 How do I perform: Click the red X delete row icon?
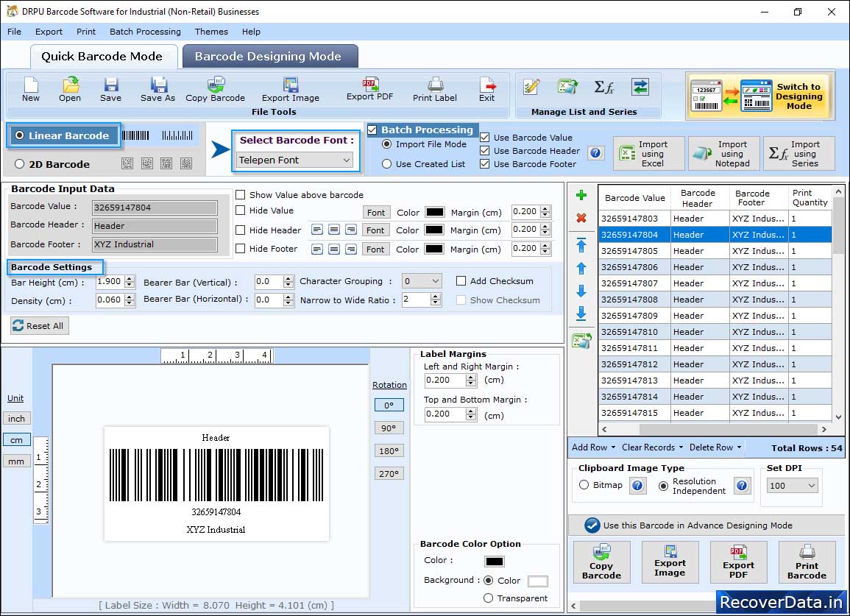[x=581, y=218]
